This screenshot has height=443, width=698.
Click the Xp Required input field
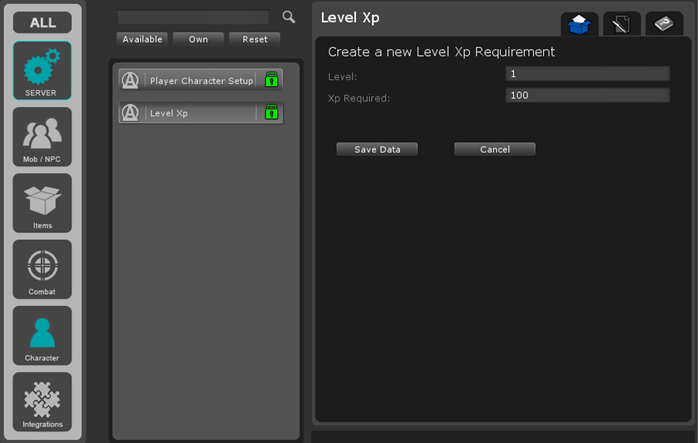(587, 95)
